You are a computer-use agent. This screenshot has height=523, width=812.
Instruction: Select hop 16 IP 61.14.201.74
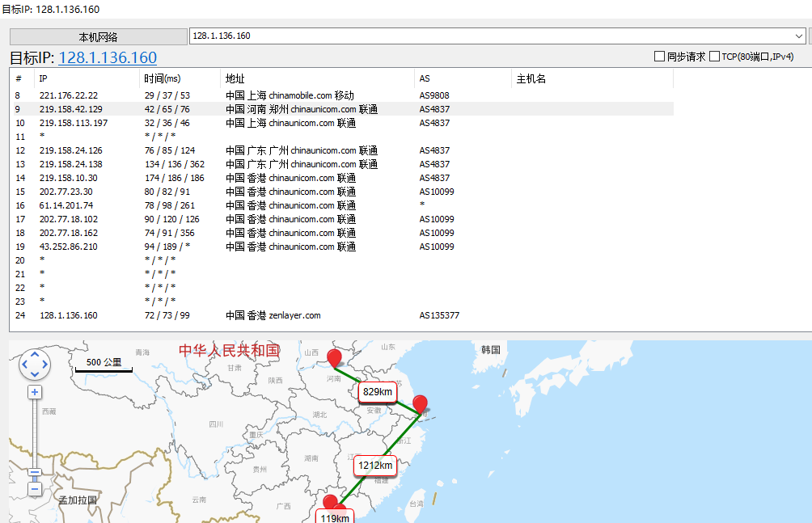click(x=66, y=205)
